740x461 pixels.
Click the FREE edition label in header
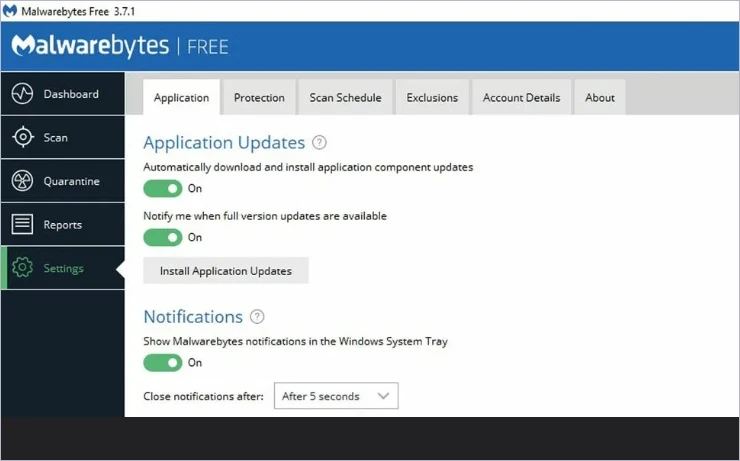208,47
